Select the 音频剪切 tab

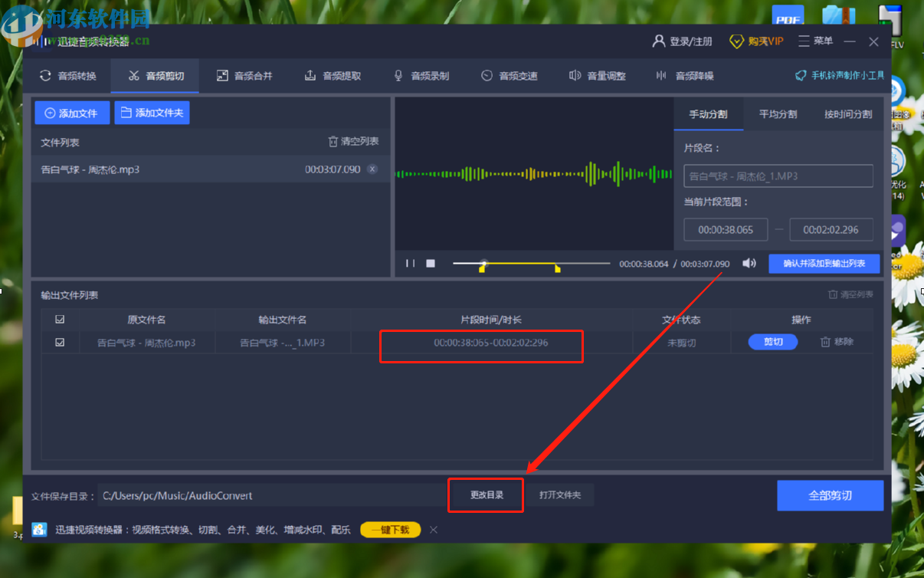(x=156, y=76)
